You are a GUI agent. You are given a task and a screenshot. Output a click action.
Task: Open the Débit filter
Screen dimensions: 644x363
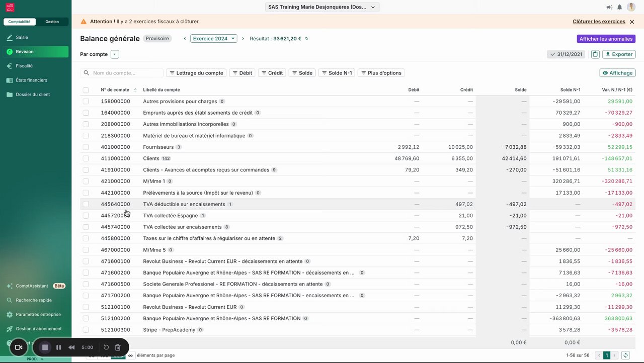tap(242, 73)
